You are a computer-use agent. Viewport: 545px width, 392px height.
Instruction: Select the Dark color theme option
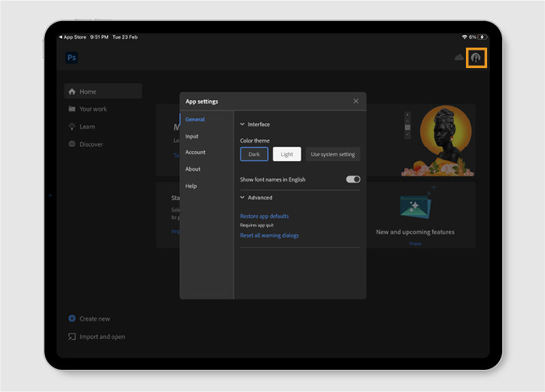(x=254, y=154)
